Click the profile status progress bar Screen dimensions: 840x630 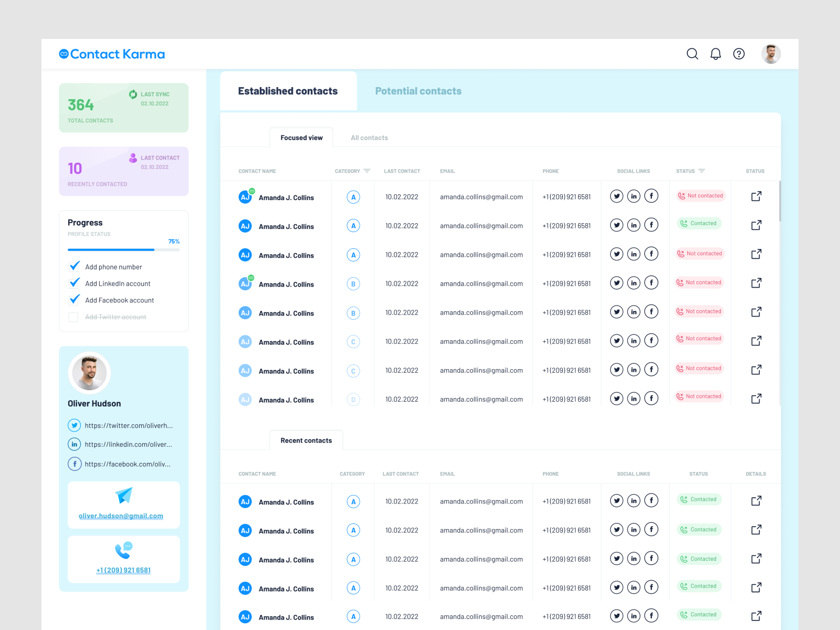point(123,250)
